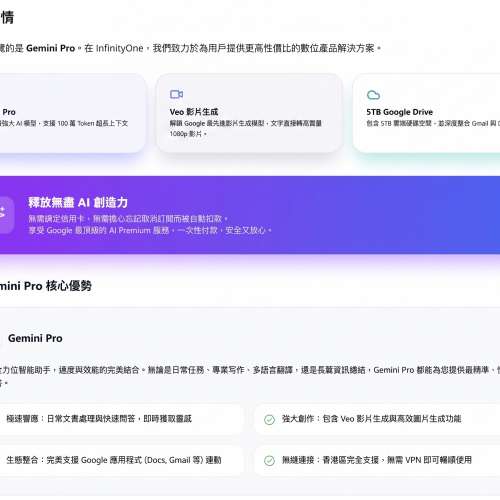Click the Veo video camera icon
This screenshot has width=500, height=500.
tap(176, 94)
